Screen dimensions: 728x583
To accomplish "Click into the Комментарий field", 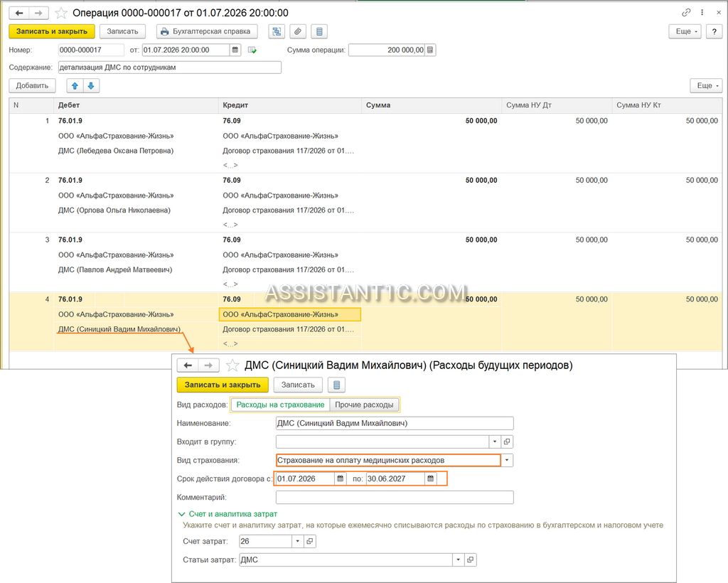I will pyautogui.click(x=395, y=497).
